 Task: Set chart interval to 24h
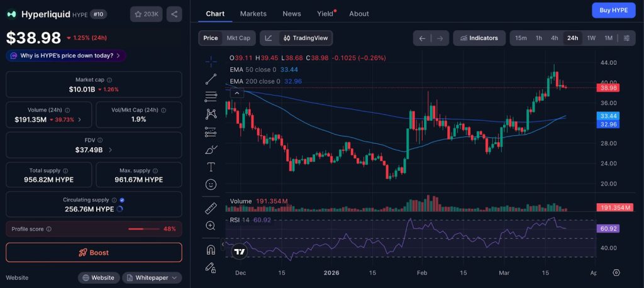pyautogui.click(x=572, y=38)
